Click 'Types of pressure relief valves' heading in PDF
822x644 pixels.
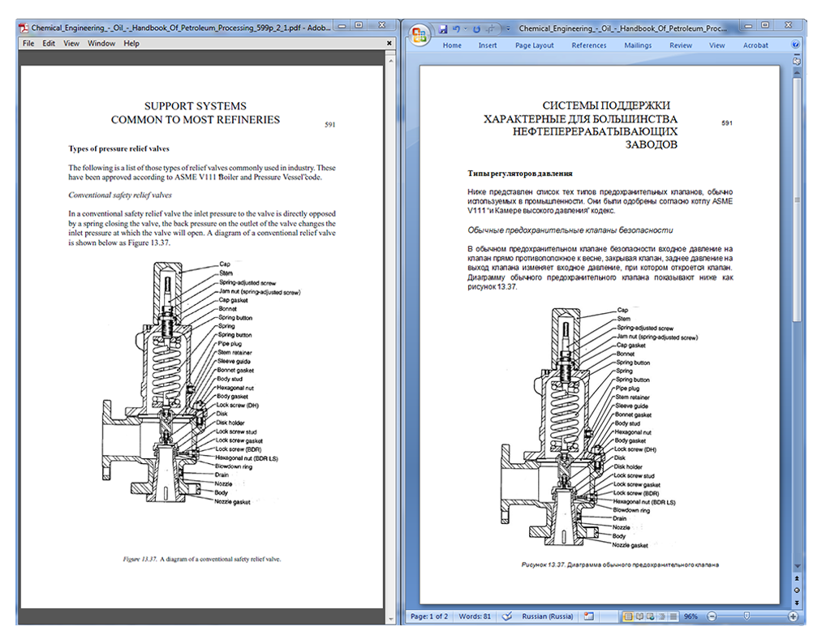(x=118, y=148)
